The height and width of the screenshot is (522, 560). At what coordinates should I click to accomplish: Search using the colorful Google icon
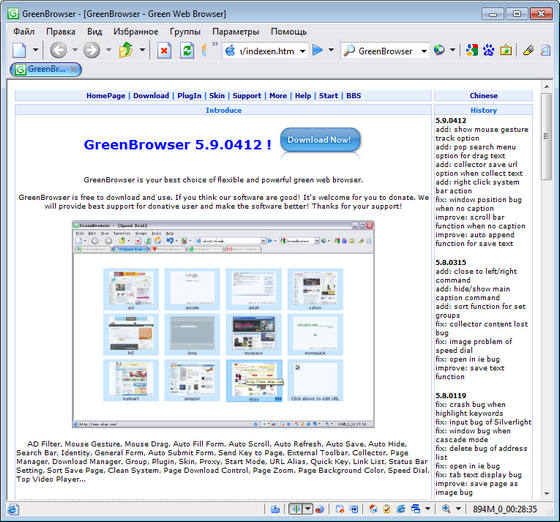pyautogui.click(x=472, y=50)
